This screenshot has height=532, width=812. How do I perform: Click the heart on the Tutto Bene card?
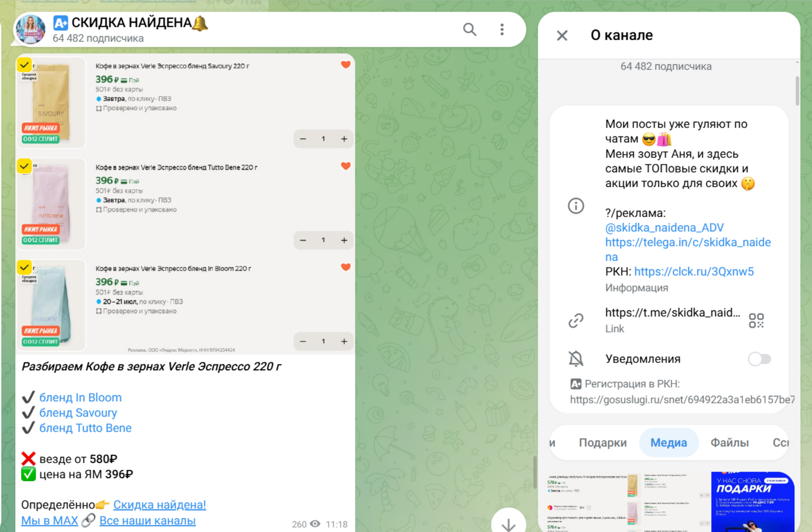click(x=346, y=166)
